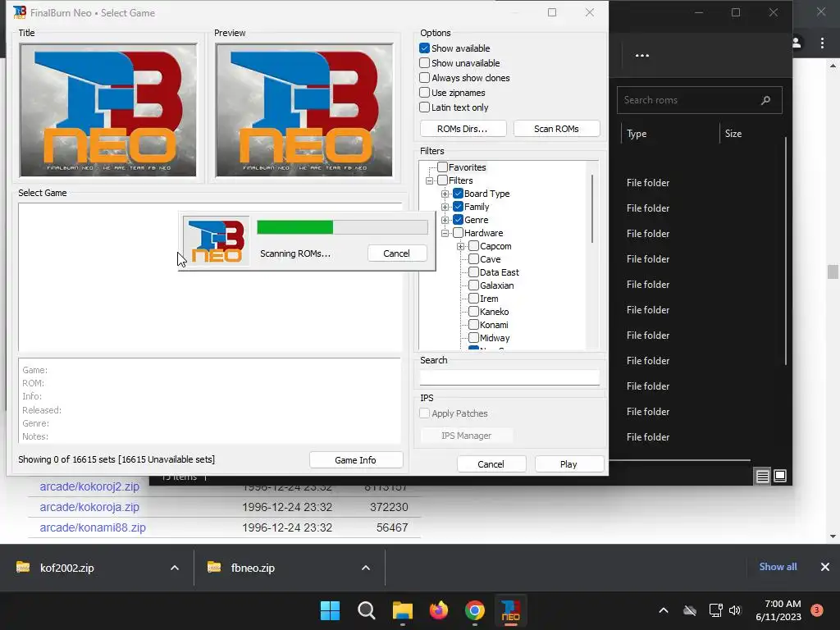The width and height of the screenshot is (840, 630).
Task: Select Midway in hardware tree
Action: 495,338
